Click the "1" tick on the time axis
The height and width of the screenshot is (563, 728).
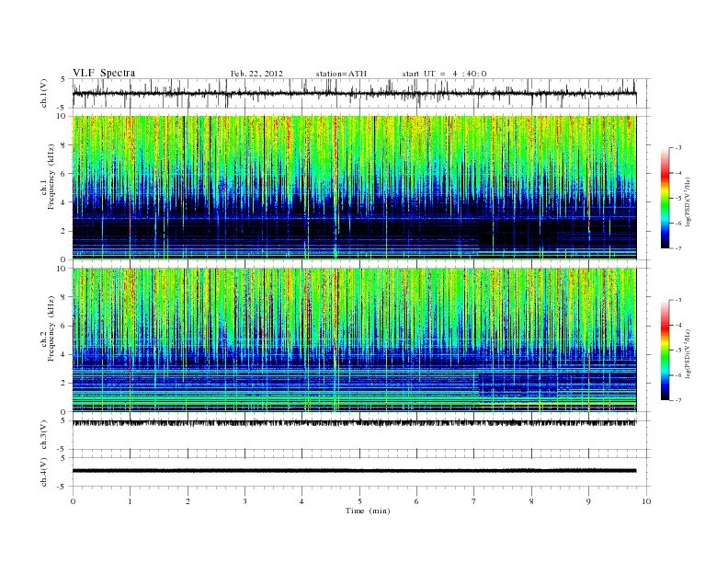[130, 501]
